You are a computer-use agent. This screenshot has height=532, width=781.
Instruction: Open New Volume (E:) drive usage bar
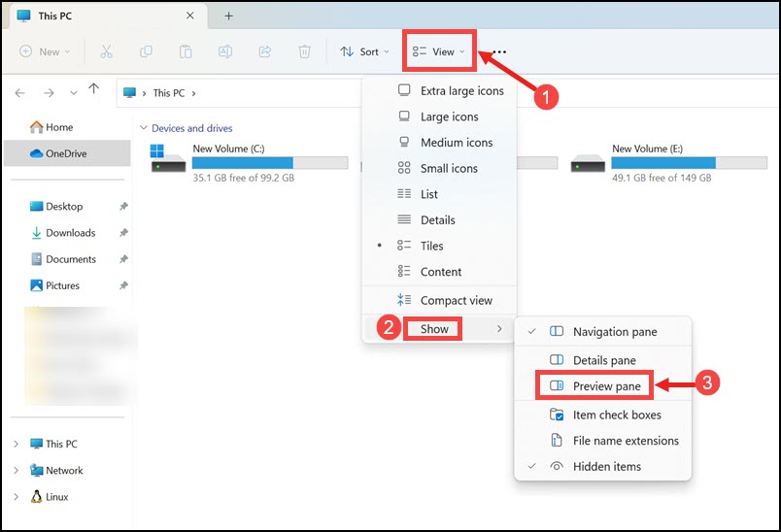[689, 163]
